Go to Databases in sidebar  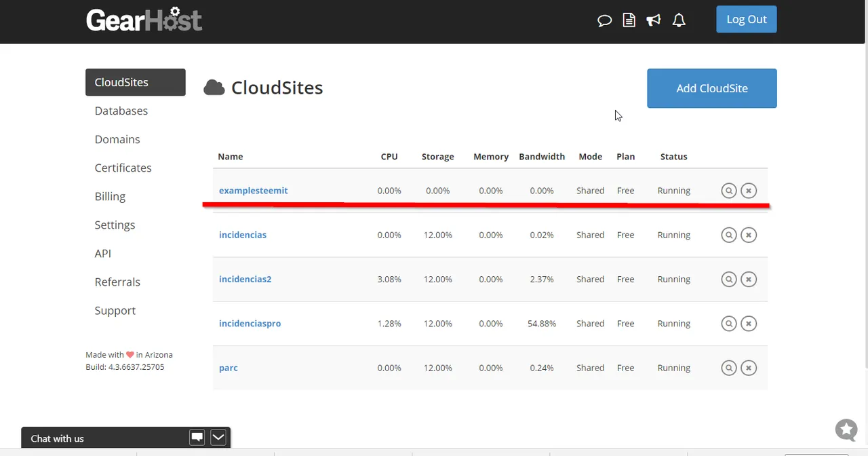[x=121, y=111]
